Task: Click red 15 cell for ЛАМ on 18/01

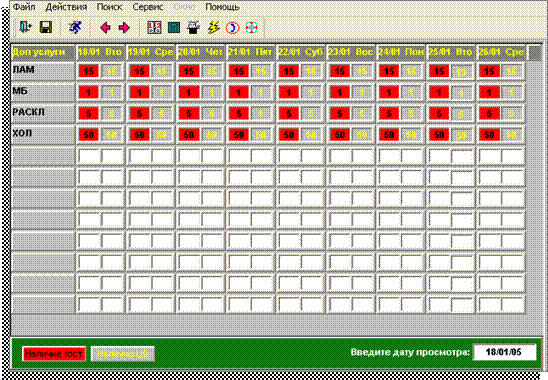Action: coord(89,71)
